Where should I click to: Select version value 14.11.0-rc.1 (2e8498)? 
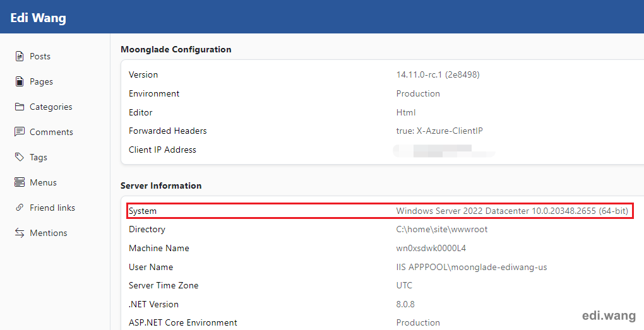tap(438, 74)
